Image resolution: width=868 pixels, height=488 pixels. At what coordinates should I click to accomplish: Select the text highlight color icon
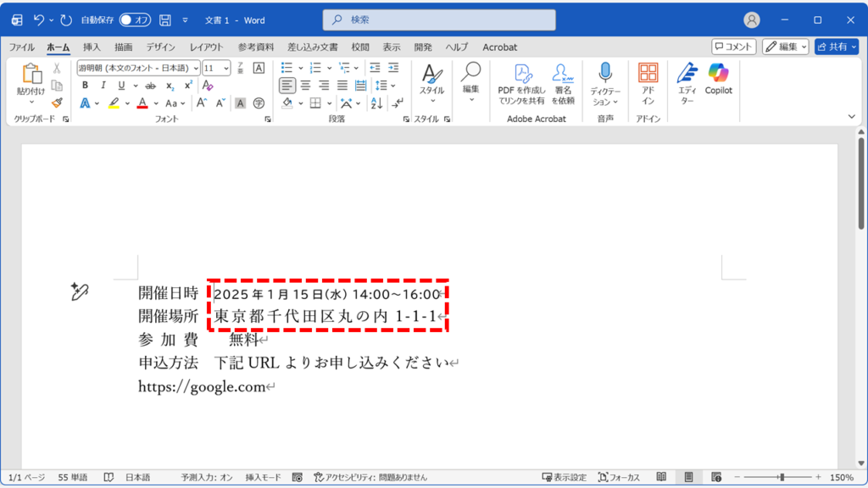(x=112, y=102)
